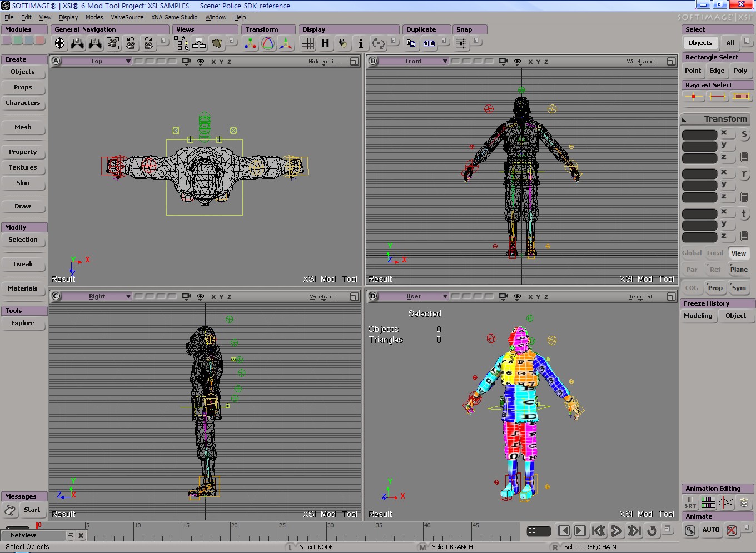The image size is (756, 553).
Task: Open the Right viewport view dropdown
Action: (x=97, y=297)
